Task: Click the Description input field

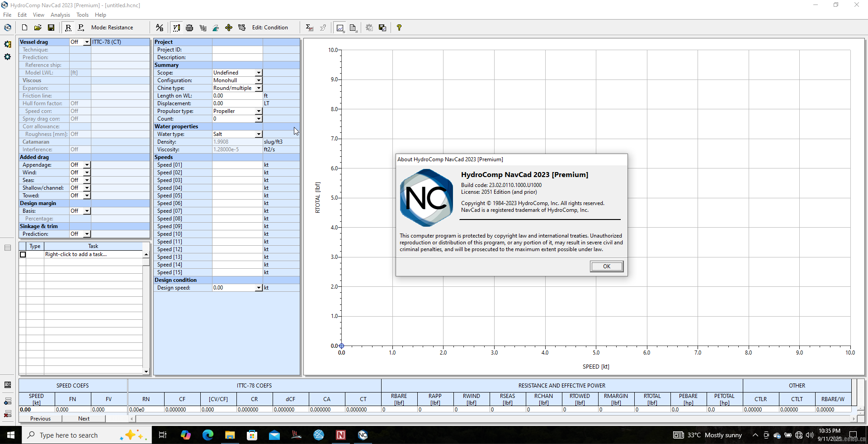Action: pyautogui.click(x=237, y=57)
